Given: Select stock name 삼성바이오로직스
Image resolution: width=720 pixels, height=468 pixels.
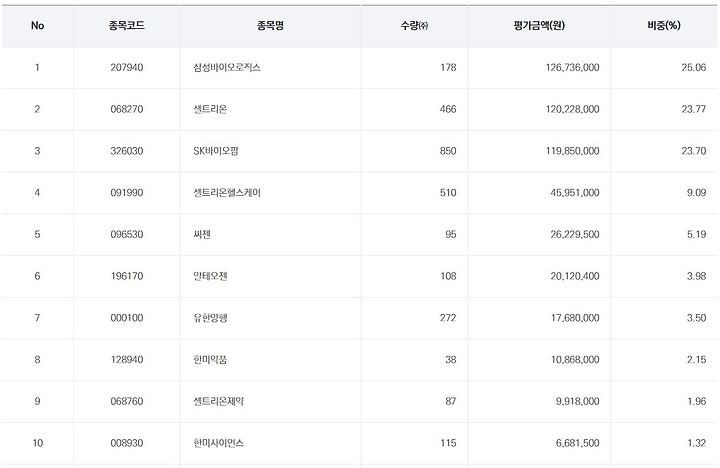Looking at the screenshot, I should click(227, 68).
